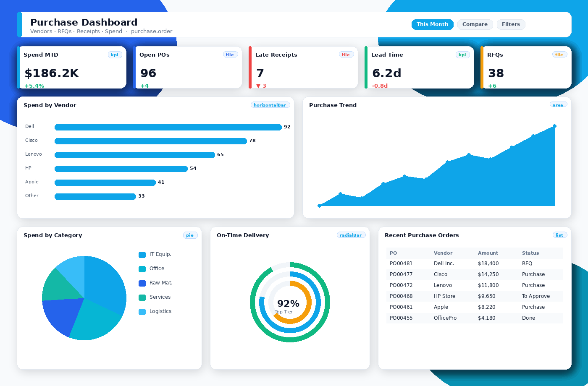Open purchase order PO00472

click(475, 285)
